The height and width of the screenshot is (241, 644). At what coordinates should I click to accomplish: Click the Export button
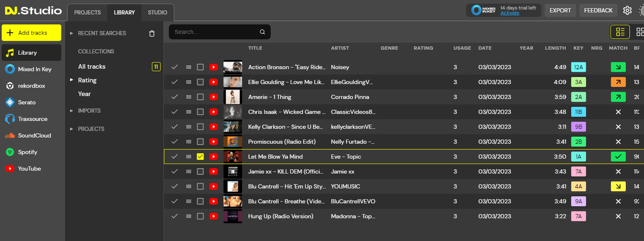tap(560, 10)
